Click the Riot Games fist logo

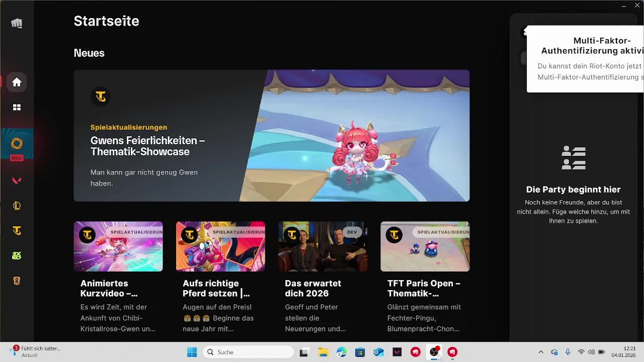pos(17,23)
